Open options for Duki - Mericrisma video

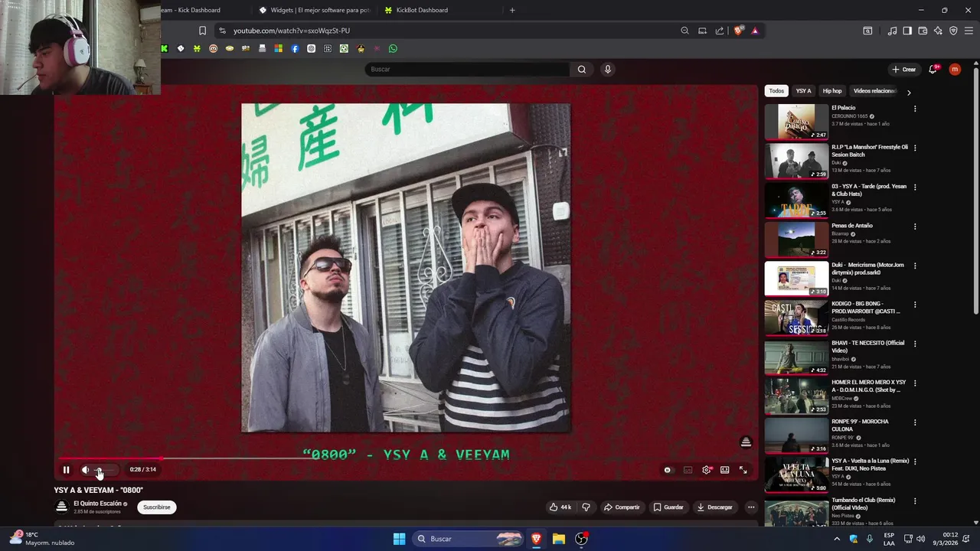click(915, 266)
